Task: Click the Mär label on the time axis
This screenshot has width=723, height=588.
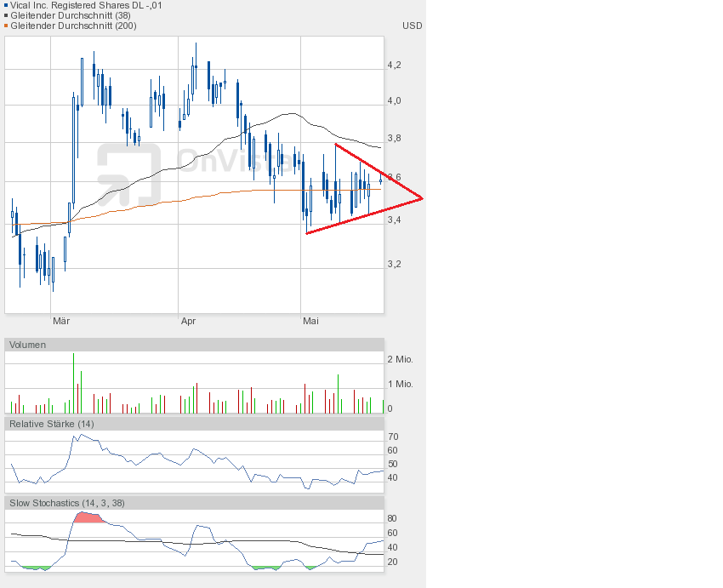Action: 60,321
